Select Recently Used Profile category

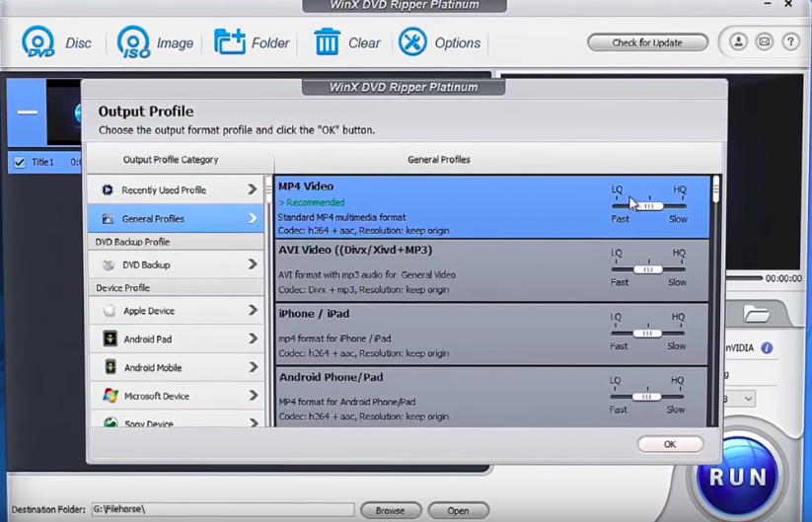pyautogui.click(x=176, y=190)
